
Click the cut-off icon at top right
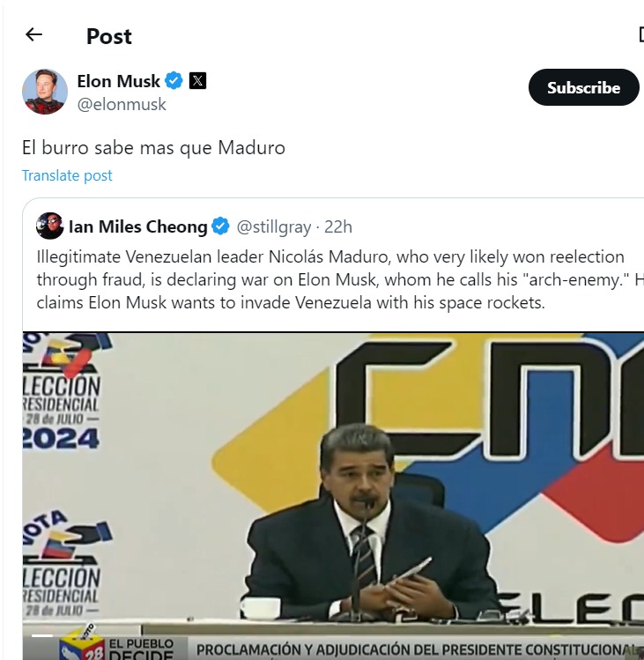click(x=641, y=34)
